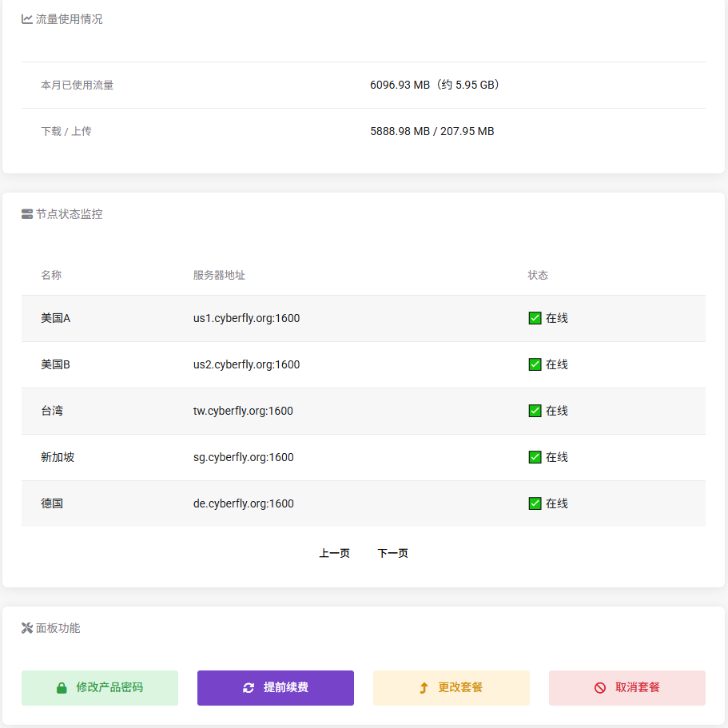Go to previous page with 上一页
This screenshot has width=728, height=728.
[x=334, y=553]
